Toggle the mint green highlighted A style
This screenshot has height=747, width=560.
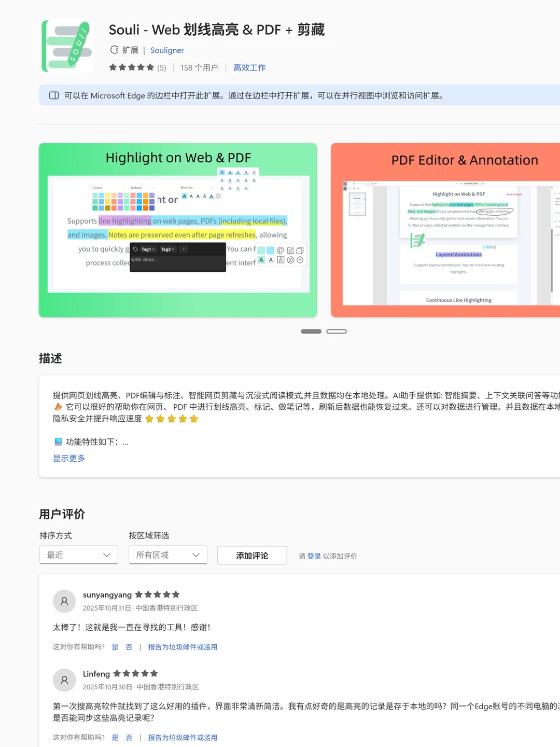click(x=261, y=260)
